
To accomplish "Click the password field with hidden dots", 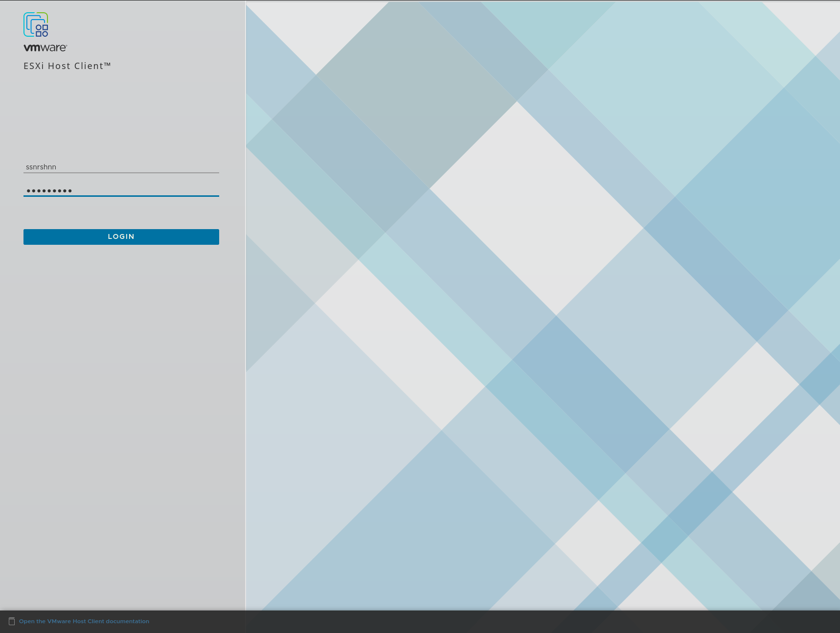I will coord(121,190).
